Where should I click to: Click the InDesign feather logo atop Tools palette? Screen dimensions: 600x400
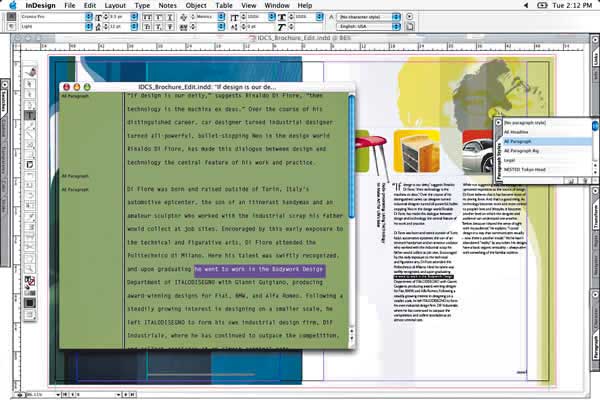pos(30,71)
